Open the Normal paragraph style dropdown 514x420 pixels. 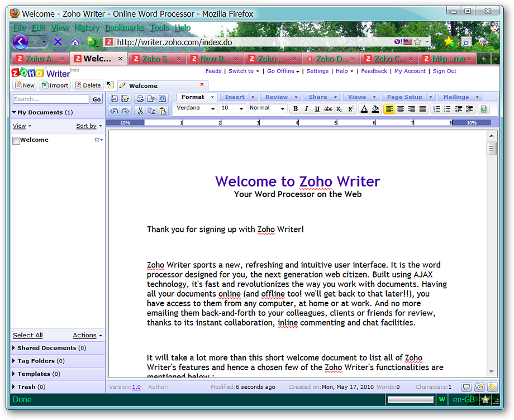268,108
